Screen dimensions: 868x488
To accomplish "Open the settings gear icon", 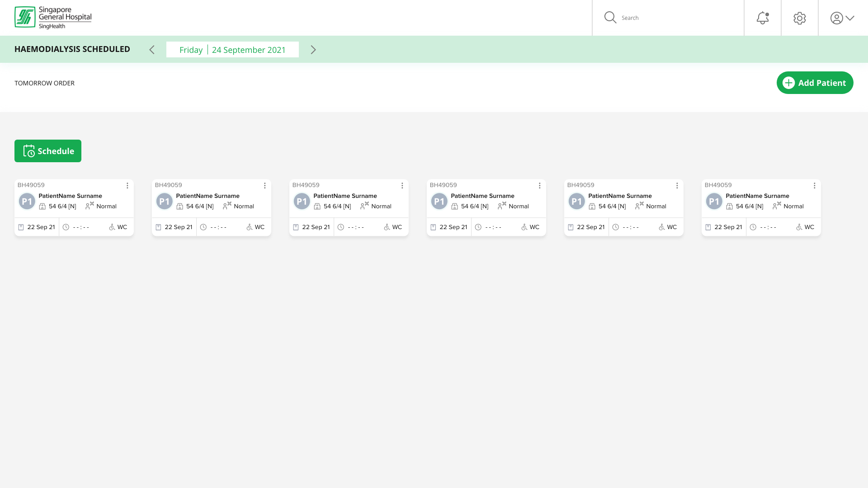I will coord(800,18).
